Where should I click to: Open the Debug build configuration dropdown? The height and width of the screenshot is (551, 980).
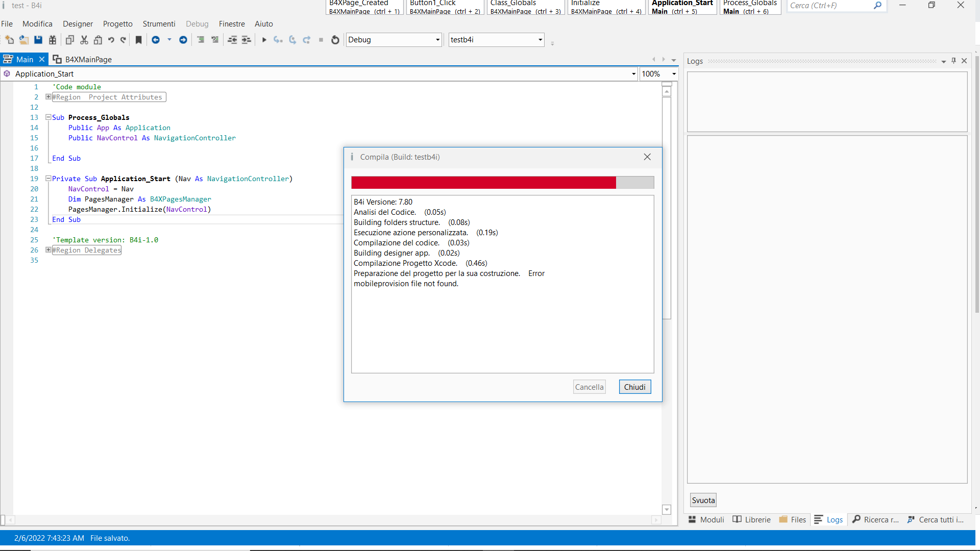point(437,40)
